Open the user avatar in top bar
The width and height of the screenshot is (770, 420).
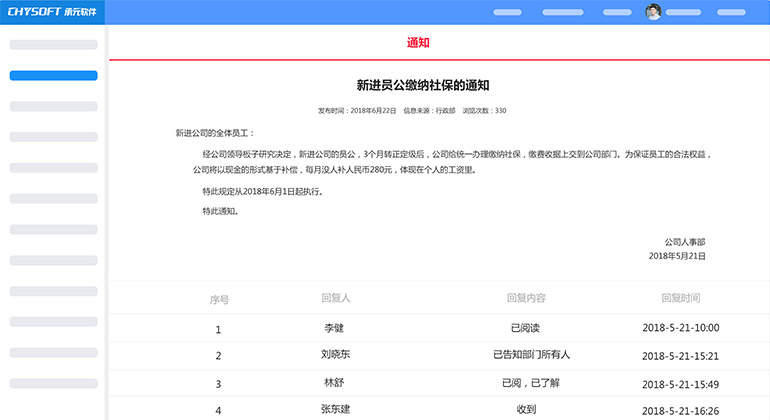click(653, 12)
